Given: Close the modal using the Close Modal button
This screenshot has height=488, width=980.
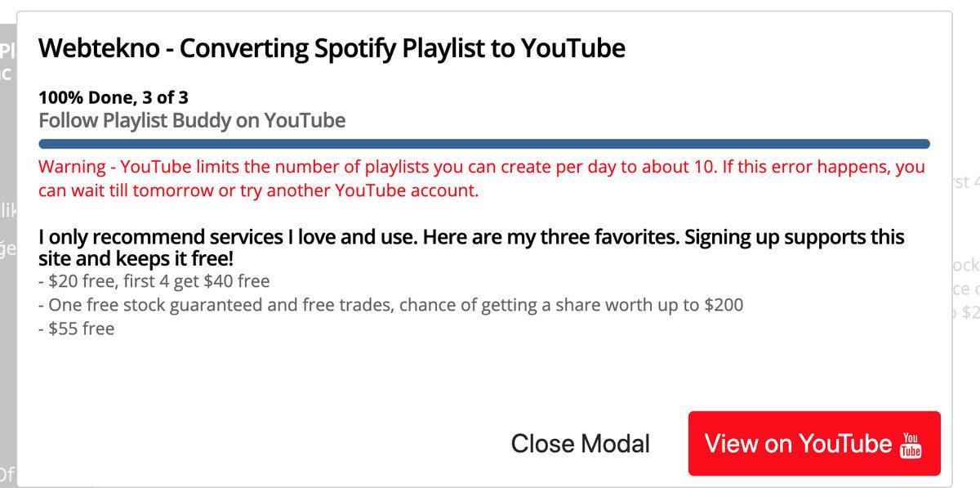Looking at the screenshot, I should click(x=580, y=444).
